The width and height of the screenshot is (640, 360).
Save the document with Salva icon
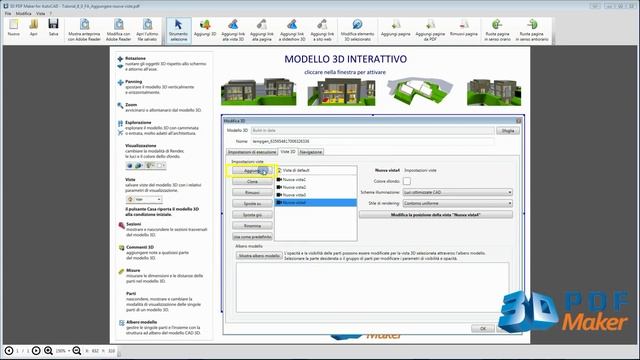53,28
